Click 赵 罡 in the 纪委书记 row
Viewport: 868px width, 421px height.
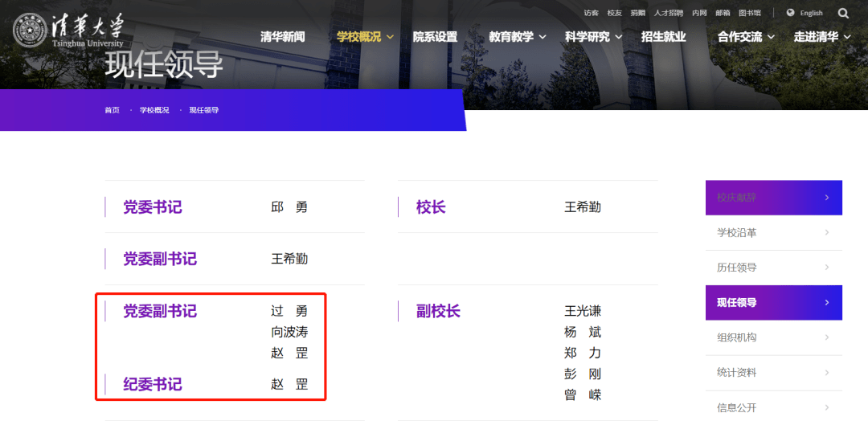(289, 385)
